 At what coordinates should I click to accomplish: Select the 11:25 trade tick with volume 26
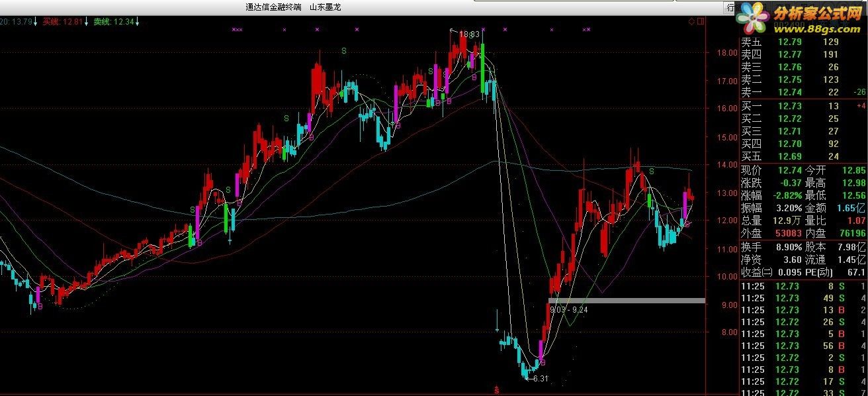click(x=803, y=322)
